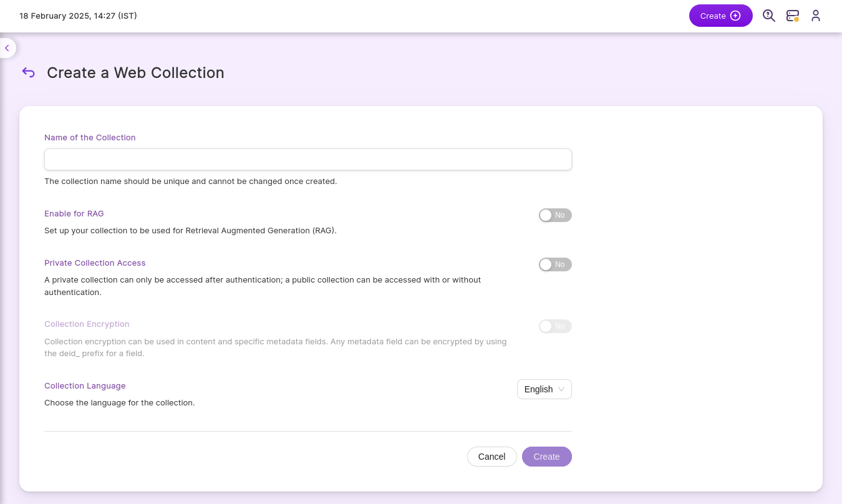Enable Private Collection Access switch

[x=555, y=264]
